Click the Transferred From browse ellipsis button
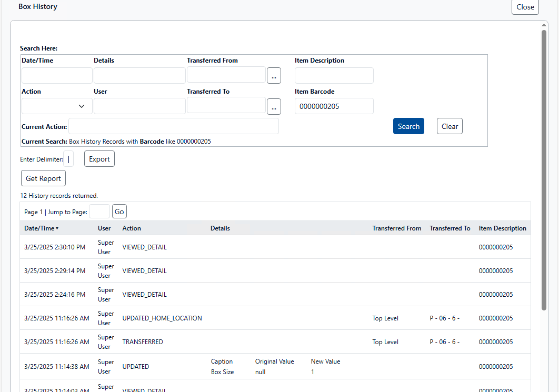 (x=274, y=75)
